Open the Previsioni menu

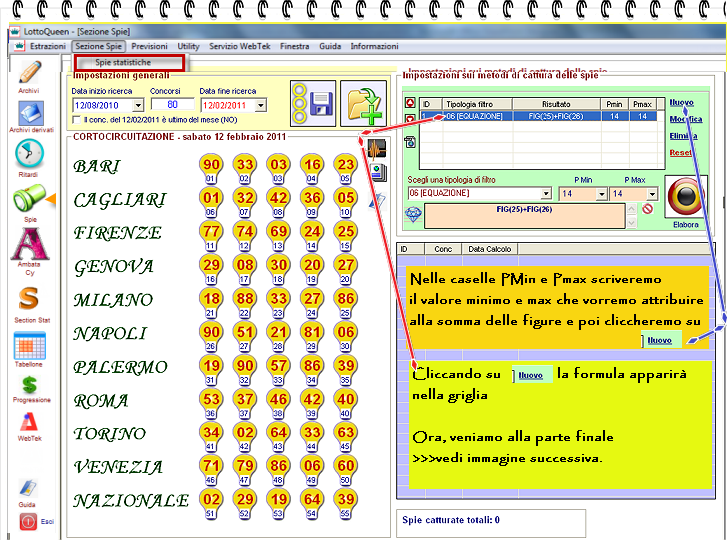click(149, 46)
